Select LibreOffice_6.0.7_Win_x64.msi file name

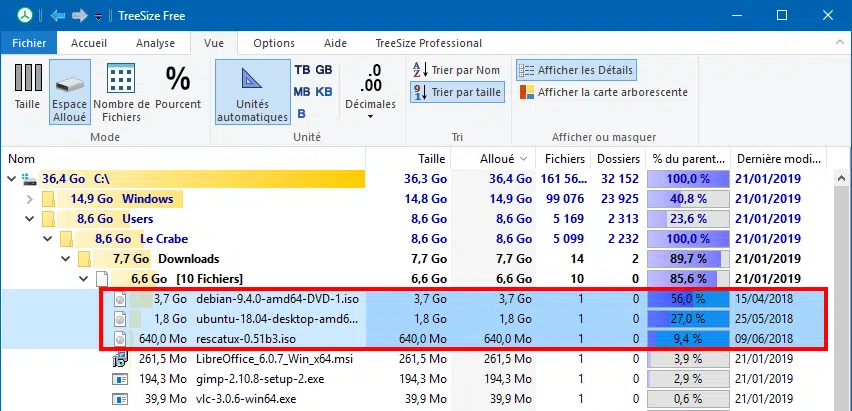point(274,359)
